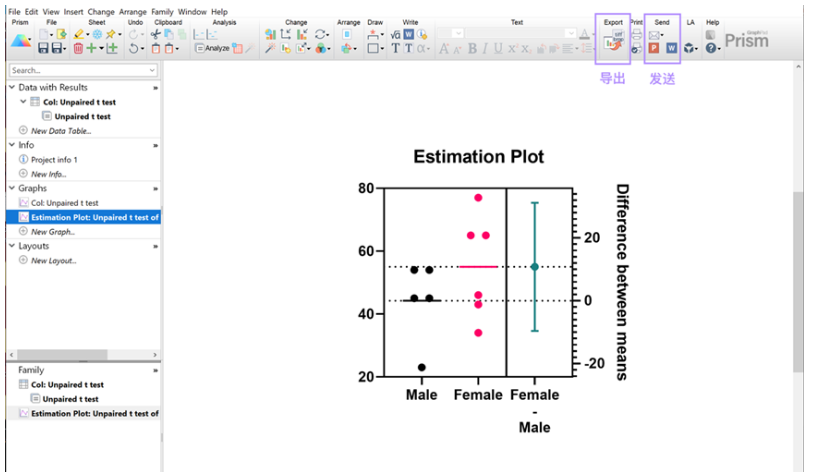813x472 pixels.
Task: Select Estimation Plot graph in Graphs section
Action: 83,217
